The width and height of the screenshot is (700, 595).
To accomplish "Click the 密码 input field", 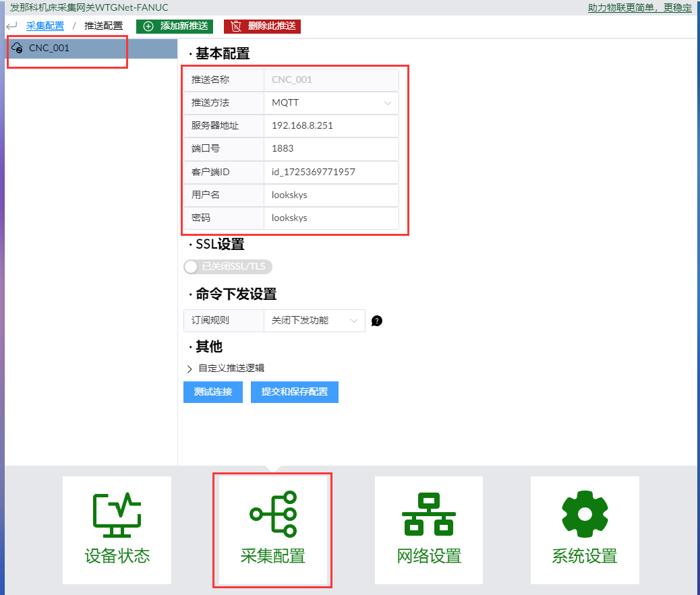I will 331,218.
